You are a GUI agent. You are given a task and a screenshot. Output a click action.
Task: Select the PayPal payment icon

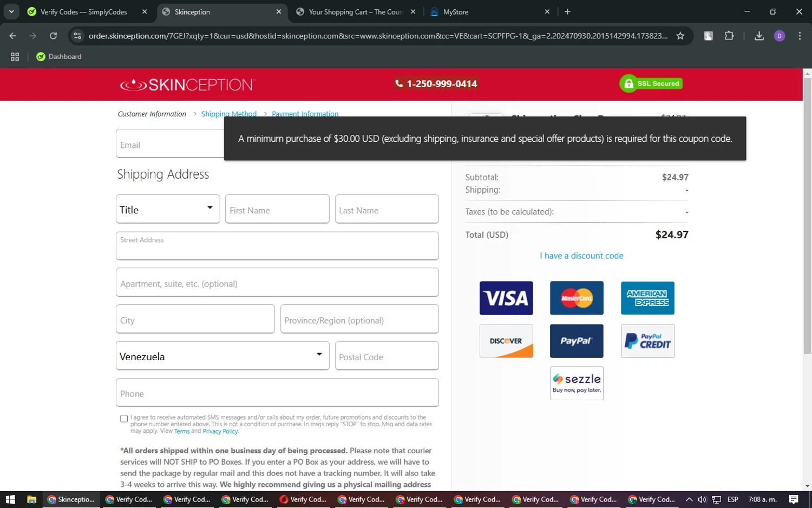pyautogui.click(x=577, y=341)
